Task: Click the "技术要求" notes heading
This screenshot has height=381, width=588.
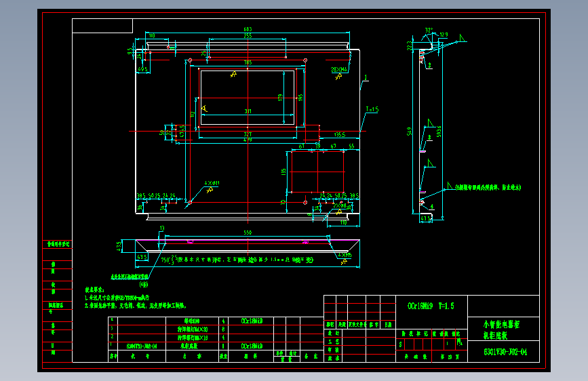Action: (94, 290)
